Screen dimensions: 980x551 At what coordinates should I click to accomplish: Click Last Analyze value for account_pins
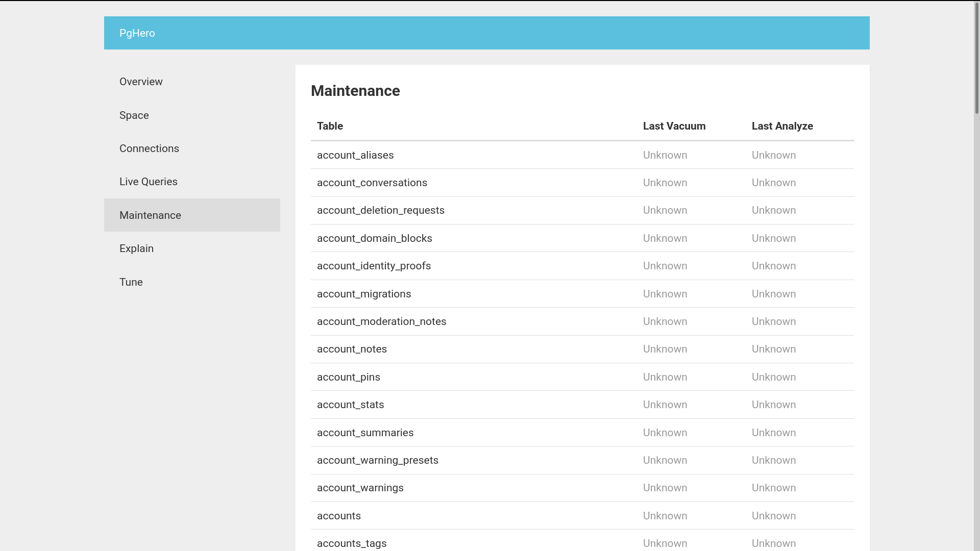[x=773, y=377]
